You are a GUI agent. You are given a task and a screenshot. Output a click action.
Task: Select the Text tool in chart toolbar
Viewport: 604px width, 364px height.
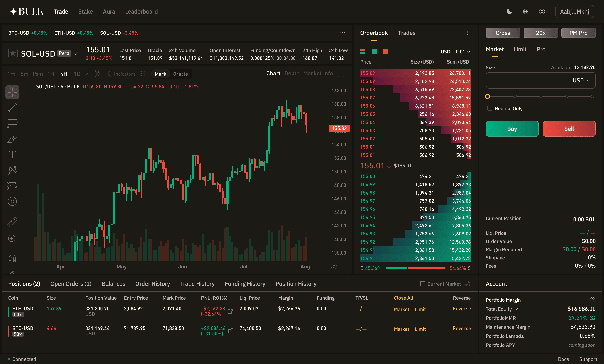click(12, 155)
